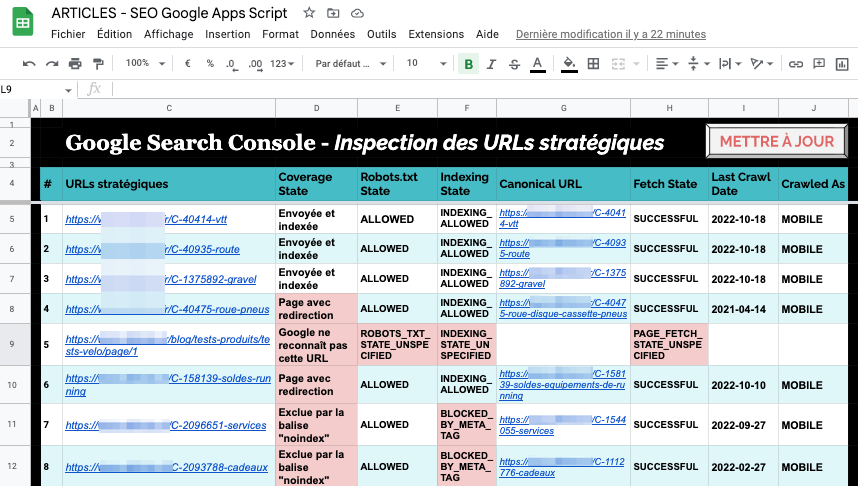Screen dimensions: 858x486
Task: Open text wrapping dropdown
Action: (730, 64)
